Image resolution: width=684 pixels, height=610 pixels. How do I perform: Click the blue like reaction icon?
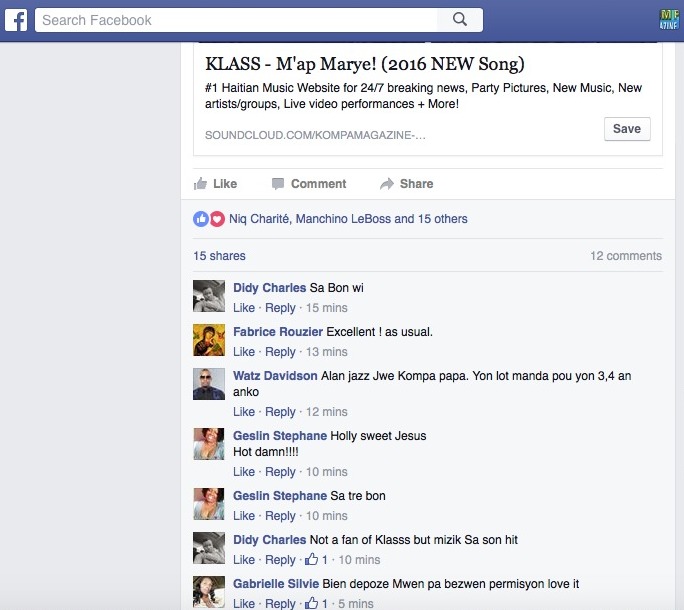coord(201,219)
